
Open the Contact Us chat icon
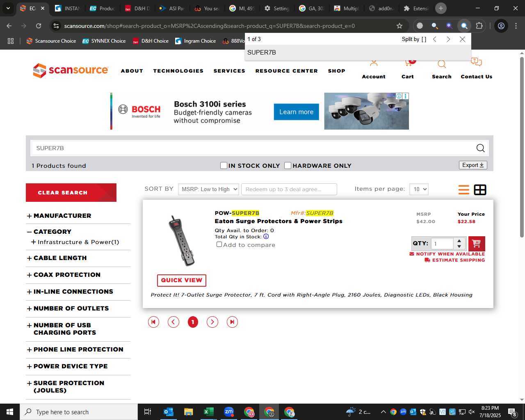click(x=476, y=62)
